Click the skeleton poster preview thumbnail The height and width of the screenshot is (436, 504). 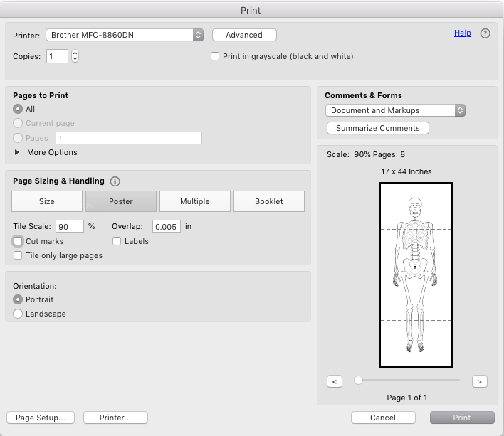click(x=416, y=275)
